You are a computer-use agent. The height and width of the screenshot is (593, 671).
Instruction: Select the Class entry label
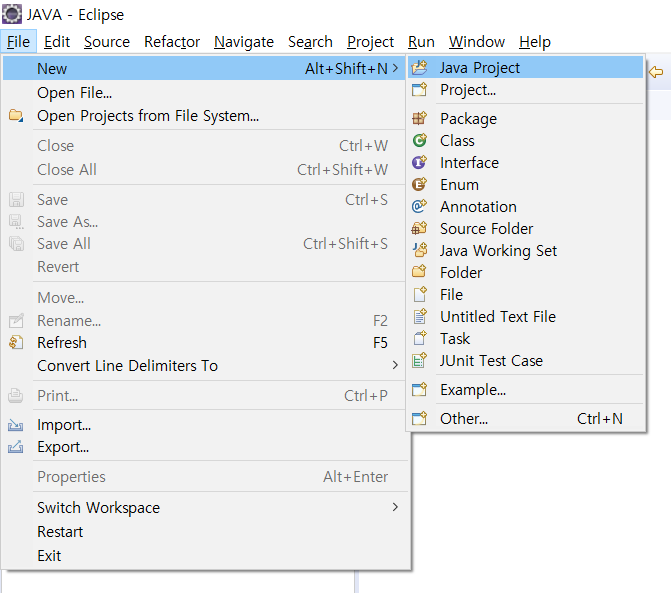[x=457, y=140]
